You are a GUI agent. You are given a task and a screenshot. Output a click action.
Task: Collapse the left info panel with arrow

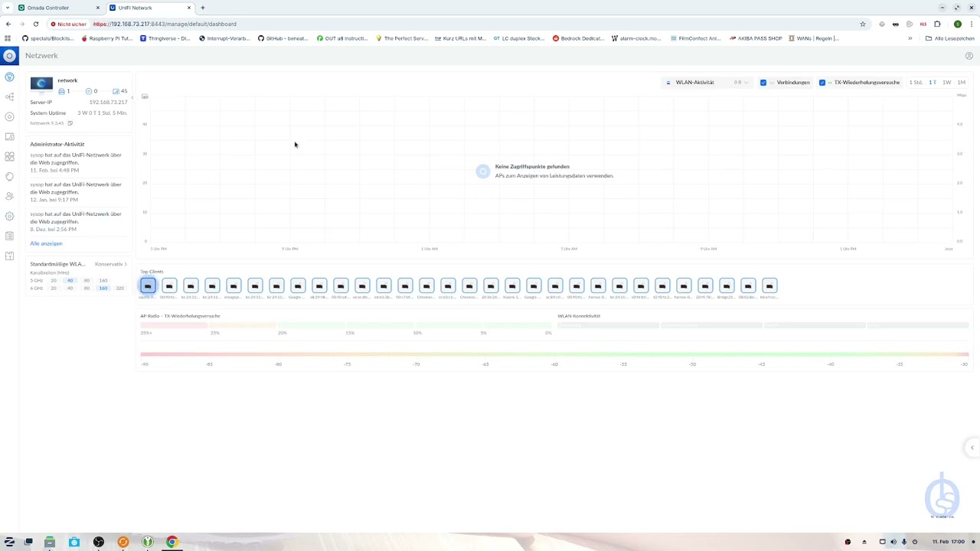pyautogui.click(x=132, y=97)
